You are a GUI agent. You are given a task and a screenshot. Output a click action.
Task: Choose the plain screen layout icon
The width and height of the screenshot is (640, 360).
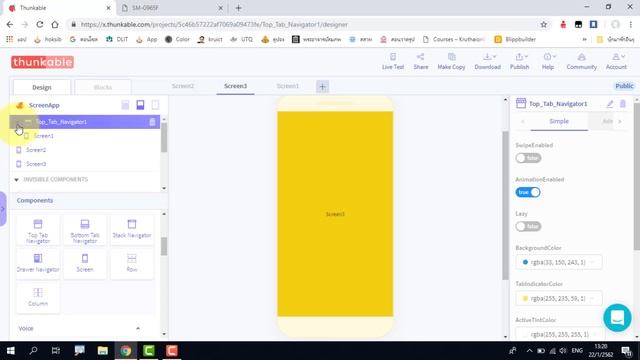156,105
